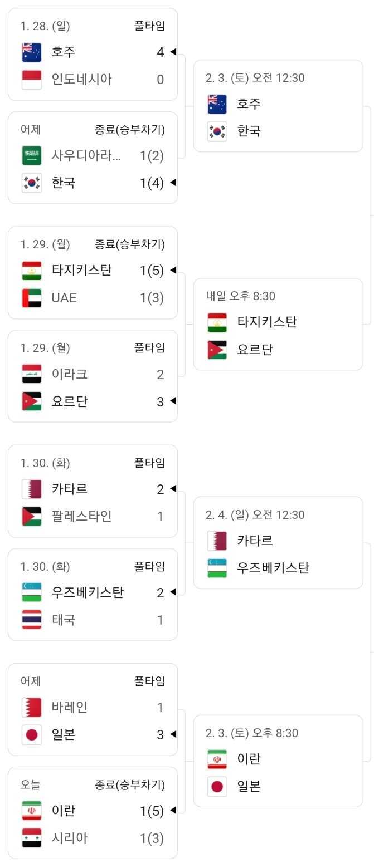Click the Thailand flag icon
Viewport: 374px width, 868px height.
tap(32, 620)
